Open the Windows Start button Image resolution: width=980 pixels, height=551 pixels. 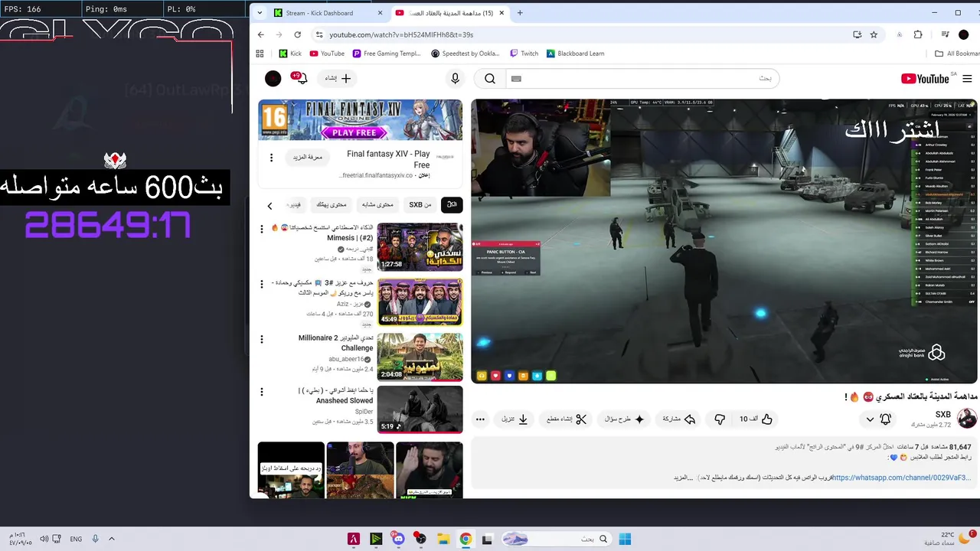pyautogui.click(x=625, y=539)
